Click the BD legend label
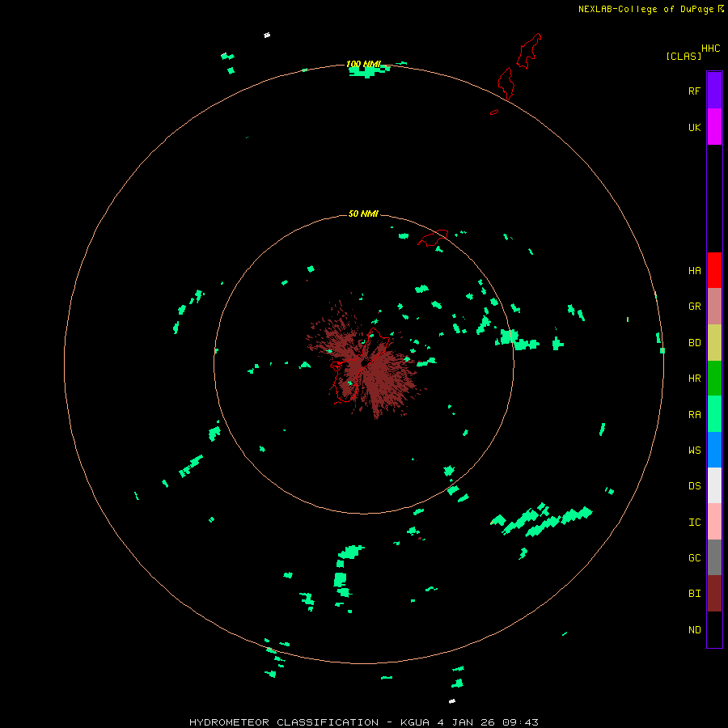The height and width of the screenshot is (728, 728). click(x=694, y=343)
